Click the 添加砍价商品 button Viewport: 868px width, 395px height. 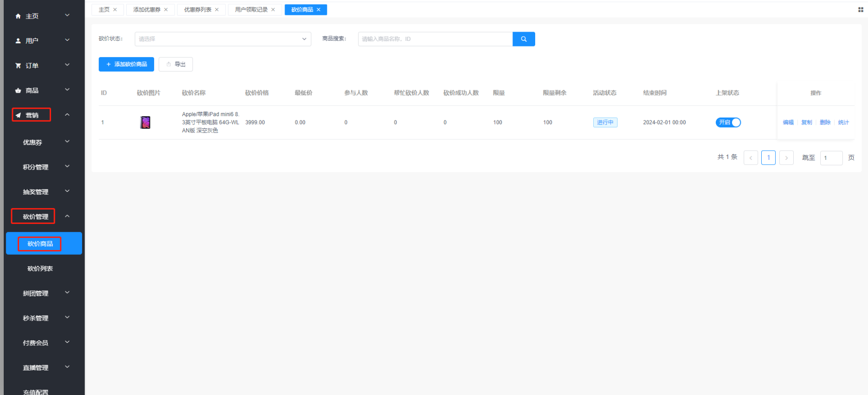coord(126,64)
